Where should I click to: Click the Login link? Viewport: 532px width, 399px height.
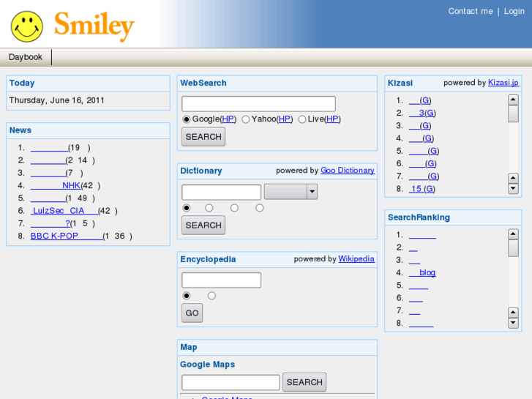[x=514, y=11]
